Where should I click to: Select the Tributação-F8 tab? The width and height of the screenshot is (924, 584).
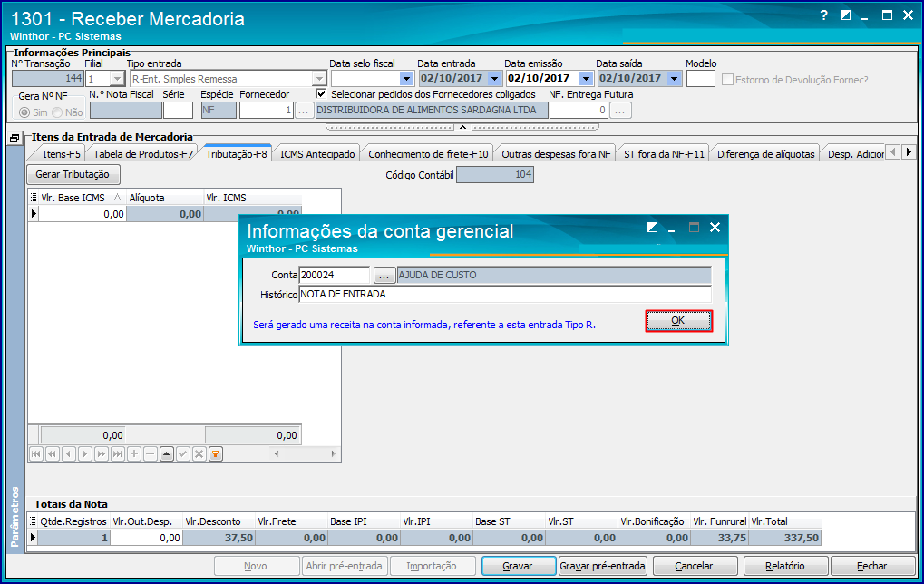pyautogui.click(x=237, y=154)
